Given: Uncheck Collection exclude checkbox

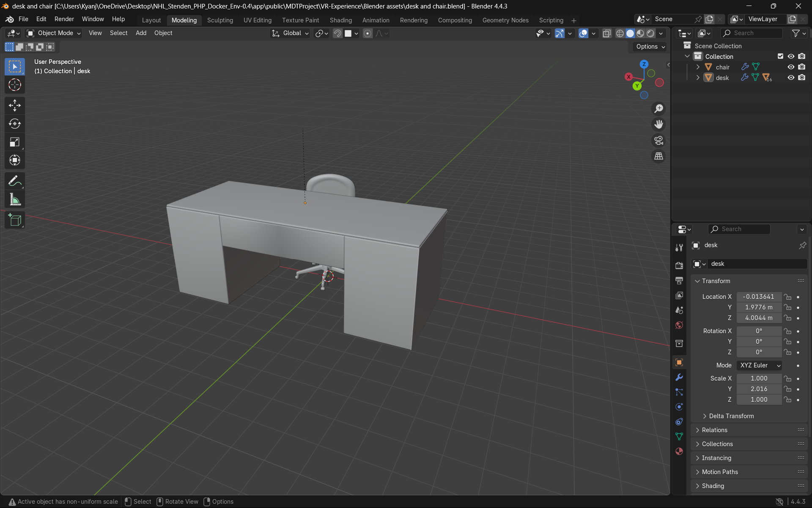Looking at the screenshot, I should 780,56.
